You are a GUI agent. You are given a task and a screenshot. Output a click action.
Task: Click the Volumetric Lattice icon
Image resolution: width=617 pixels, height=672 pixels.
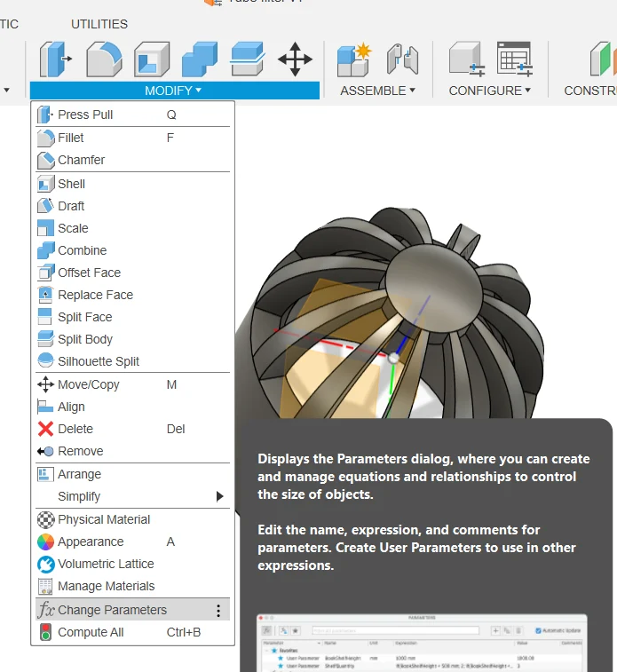tap(46, 565)
